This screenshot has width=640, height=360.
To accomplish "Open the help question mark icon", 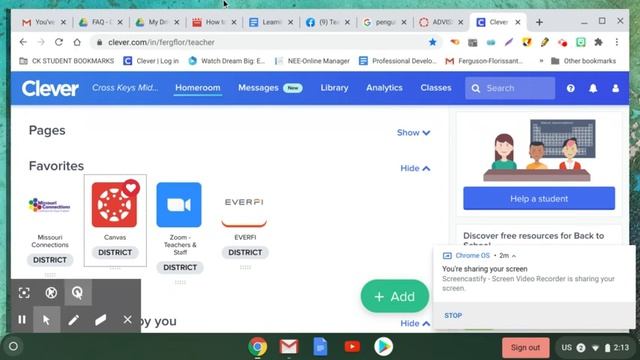I will point(571,88).
